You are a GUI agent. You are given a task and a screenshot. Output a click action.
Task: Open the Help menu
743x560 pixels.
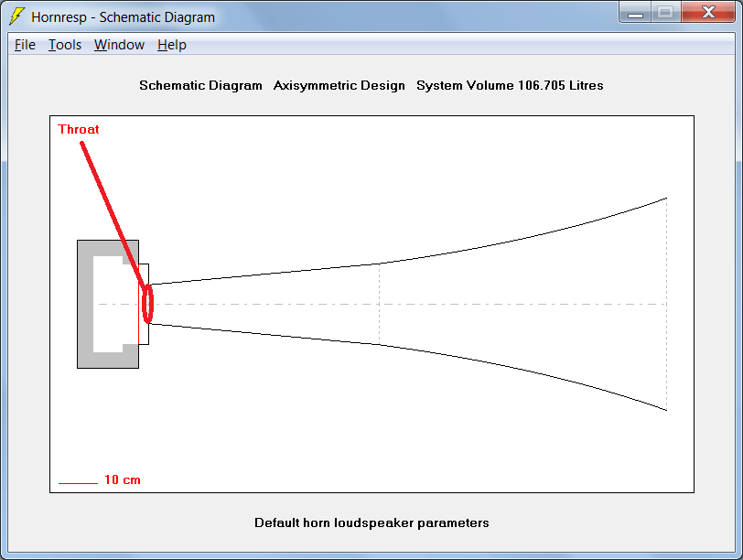click(x=171, y=45)
